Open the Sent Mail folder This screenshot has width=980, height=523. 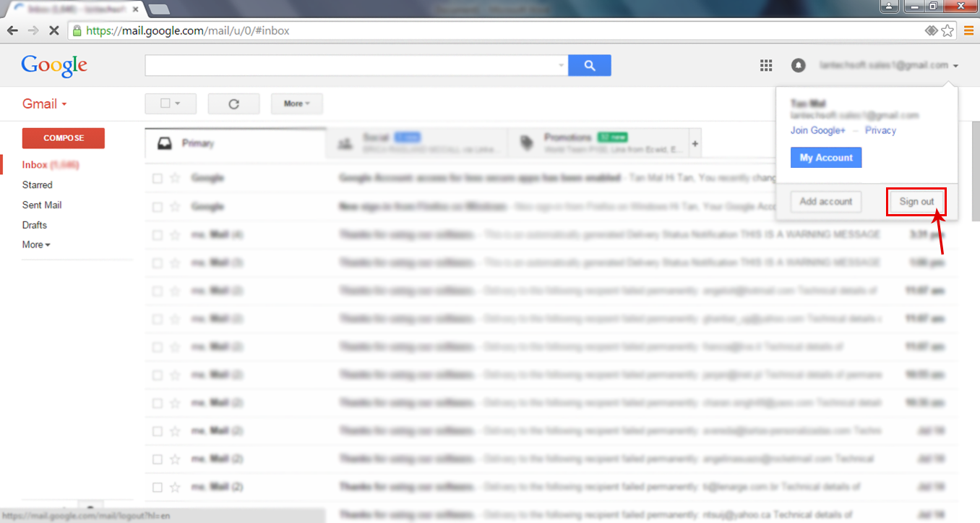point(42,205)
